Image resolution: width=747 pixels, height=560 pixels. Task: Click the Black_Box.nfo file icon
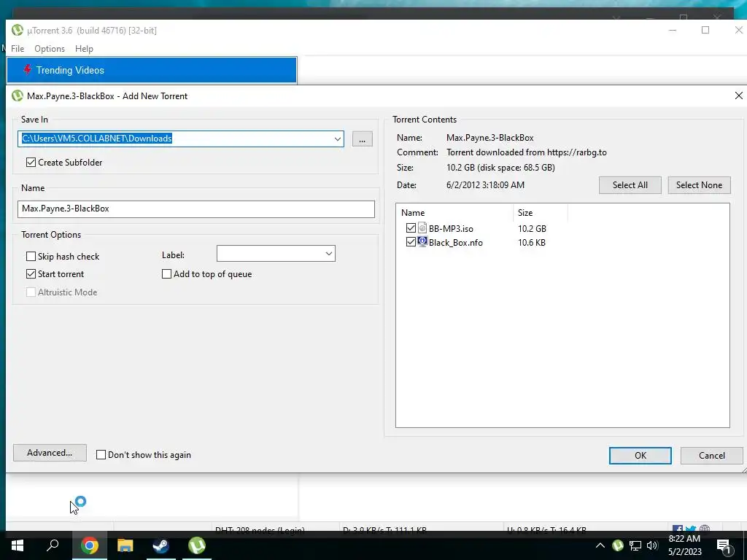point(422,242)
